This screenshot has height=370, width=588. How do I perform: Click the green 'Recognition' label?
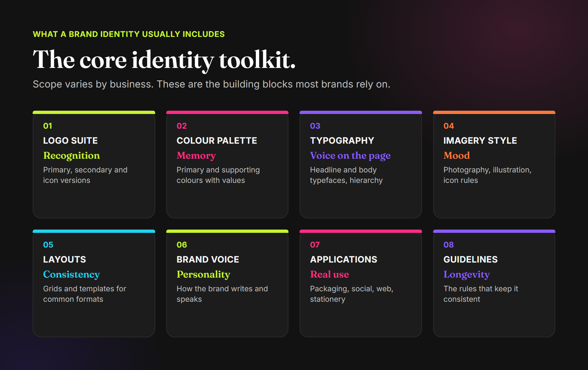tap(72, 156)
